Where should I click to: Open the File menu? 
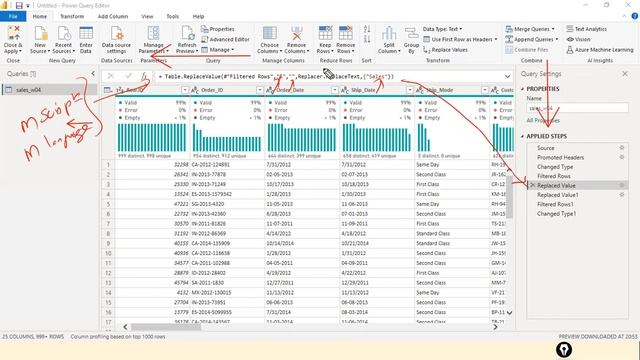click(13, 16)
